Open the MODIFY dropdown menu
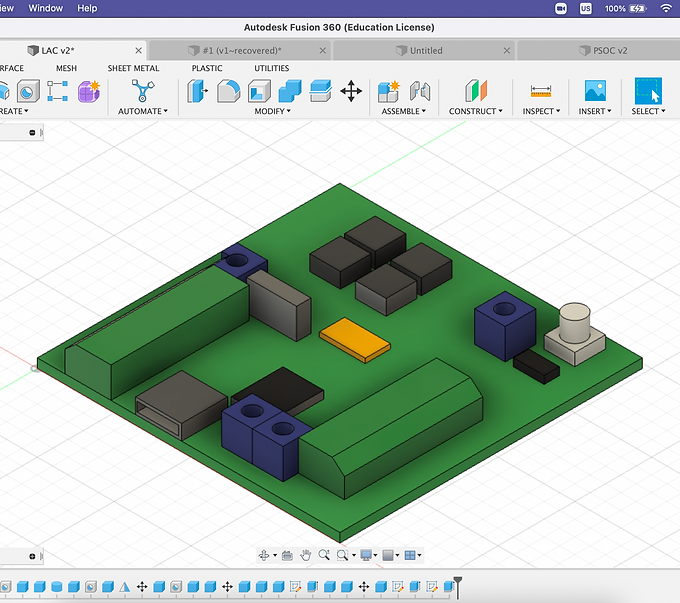The image size is (680, 603). point(272,111)
